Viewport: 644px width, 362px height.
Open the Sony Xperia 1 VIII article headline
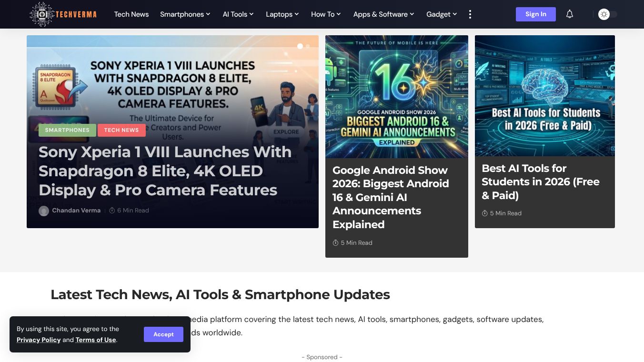point(165,171)
